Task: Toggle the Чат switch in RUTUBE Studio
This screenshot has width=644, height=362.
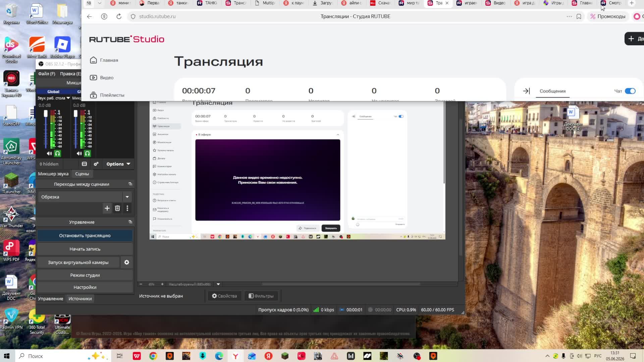Action: 630,91
